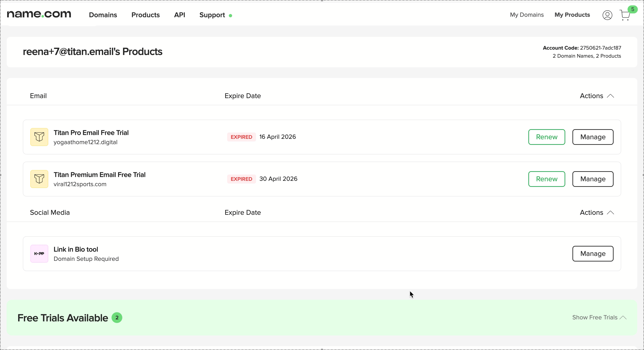Open the Products menu

point(146,15)
